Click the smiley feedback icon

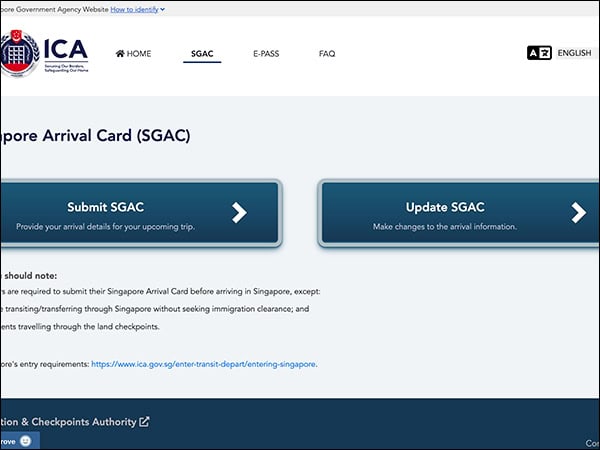[x=25, y=441]
